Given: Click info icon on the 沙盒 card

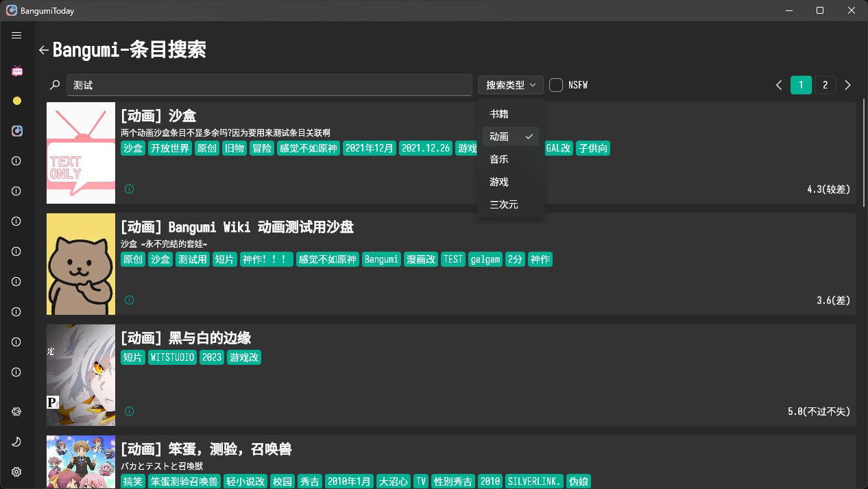Looking at the screenshot, I should [130, 189].
